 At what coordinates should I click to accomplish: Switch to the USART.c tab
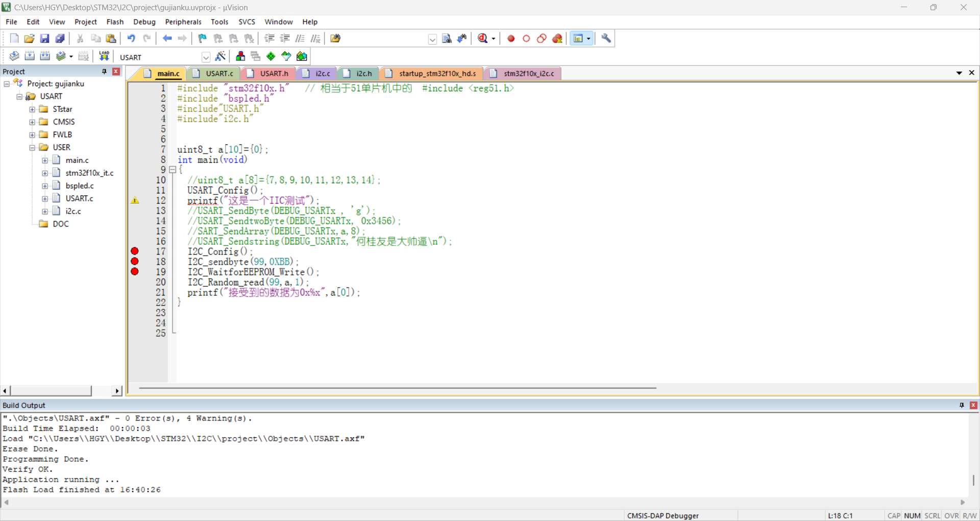pyautogui.click(x=214, y=73)
